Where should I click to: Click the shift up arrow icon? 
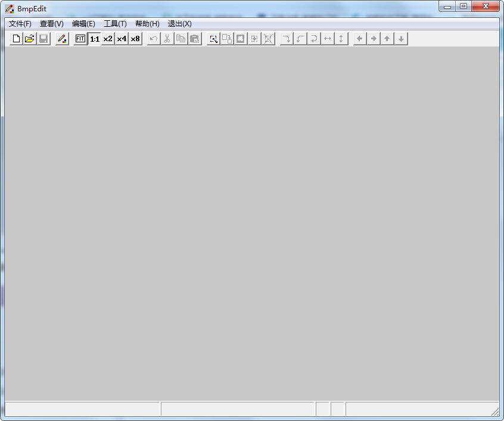pos(387,39)
